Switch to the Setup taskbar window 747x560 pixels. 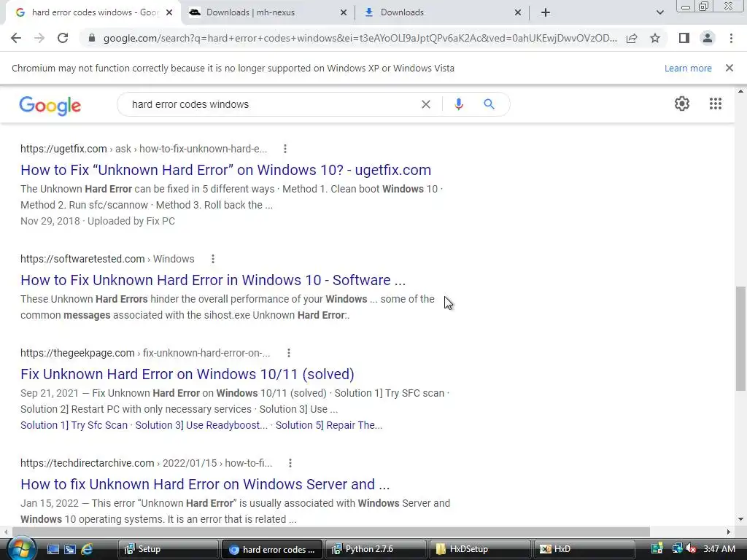coord(168,549)
